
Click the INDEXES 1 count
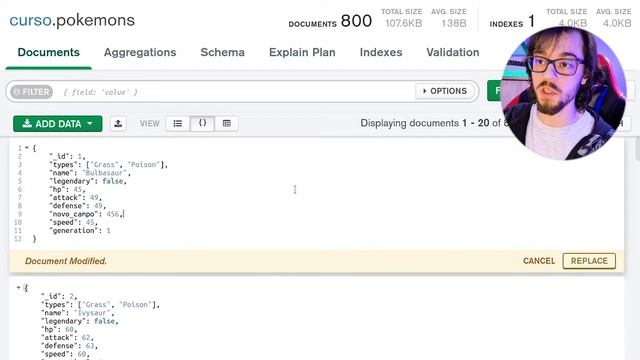click(512, 21)
